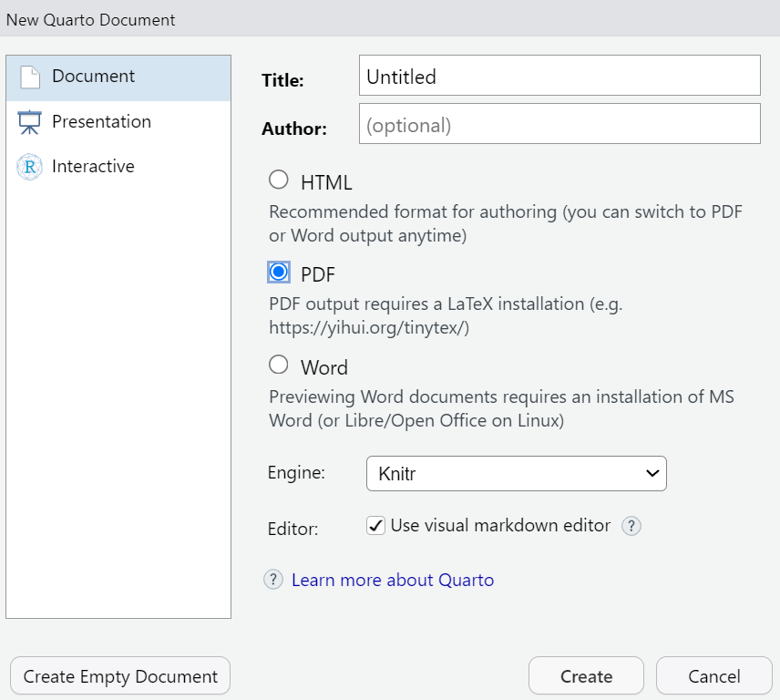Image resolution: width=780 pixels, height=700 pixels.
Task: Click the Presentation easel icon
Action: 30,122
